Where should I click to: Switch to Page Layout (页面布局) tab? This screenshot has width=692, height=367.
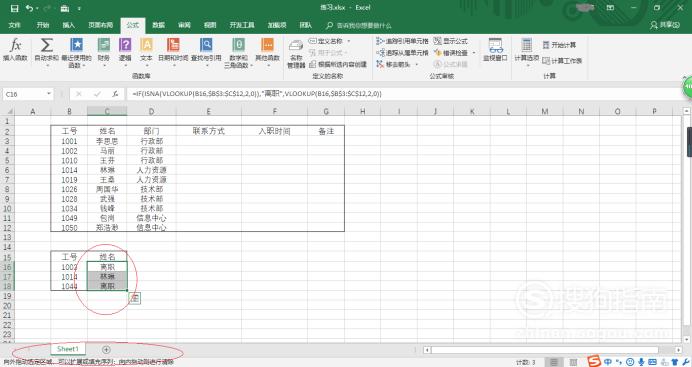tap(101, 25)
